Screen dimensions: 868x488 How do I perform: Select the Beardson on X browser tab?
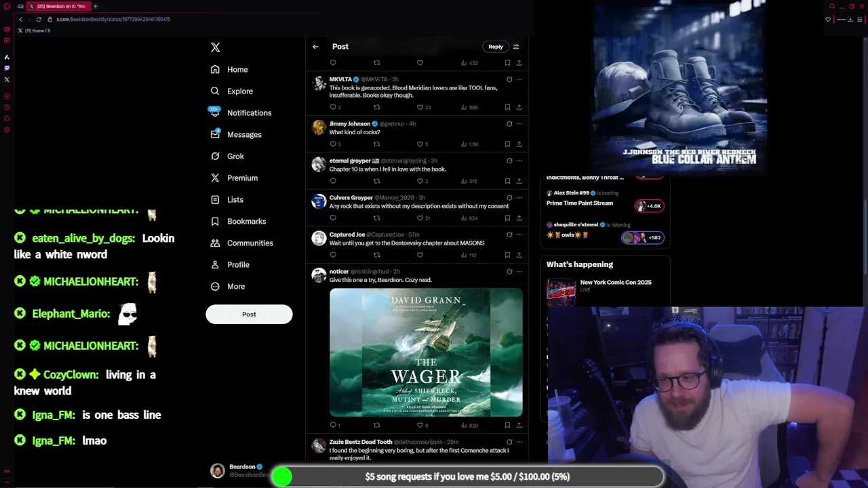[58, 6]
